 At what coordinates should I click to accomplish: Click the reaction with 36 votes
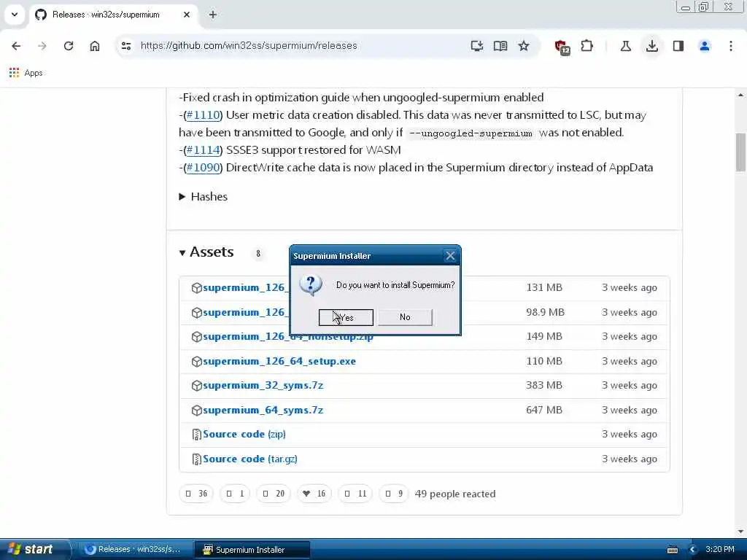[x=196, y=494]
